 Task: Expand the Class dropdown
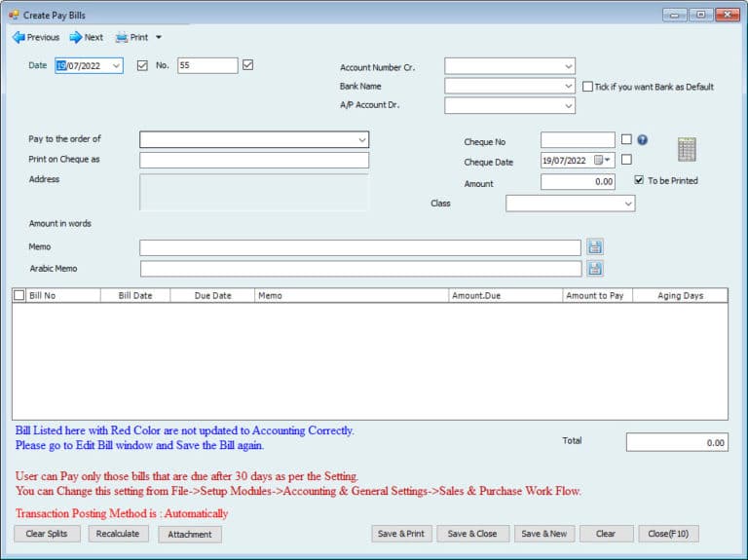[x=628, y=204]
